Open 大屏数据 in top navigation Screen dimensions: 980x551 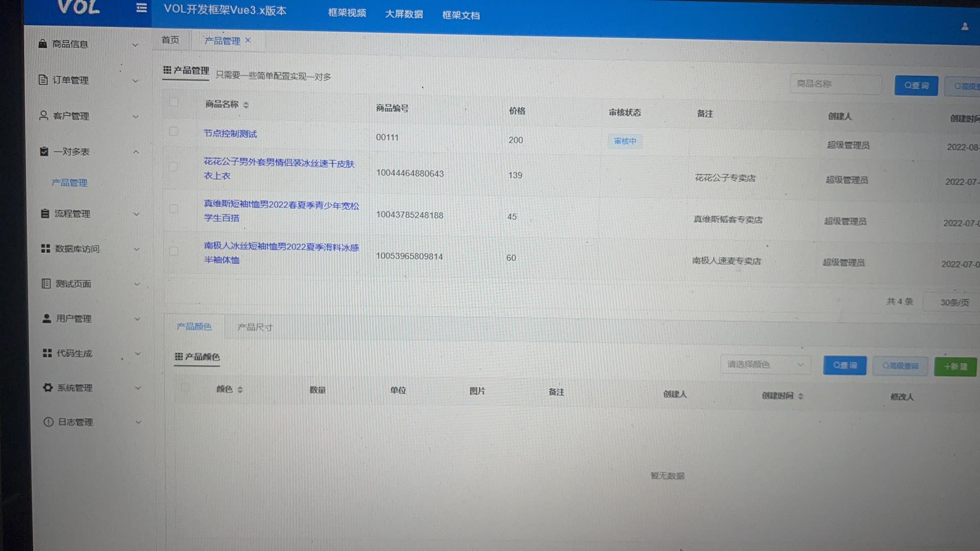[404, 14]
